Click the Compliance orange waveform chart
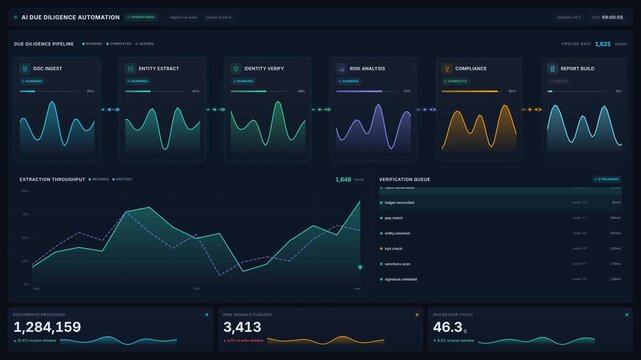The height and width of the screenshot is (360, 641). (x=479, y=127)
